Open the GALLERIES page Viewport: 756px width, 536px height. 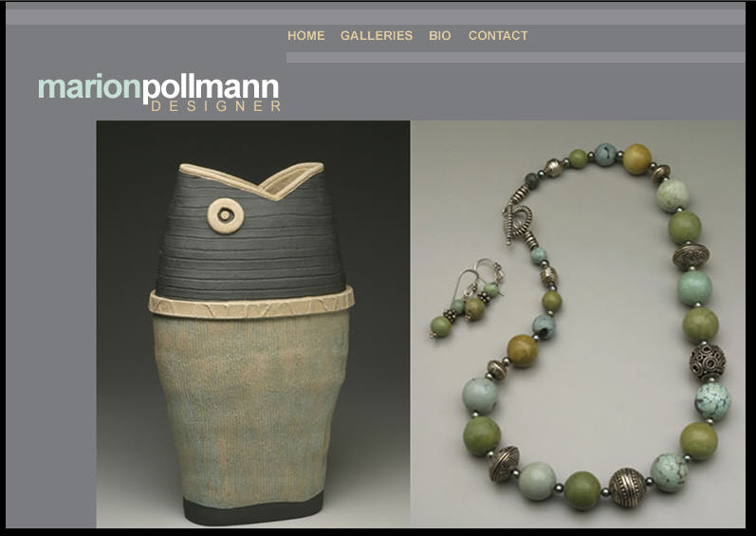click(377, 36)
